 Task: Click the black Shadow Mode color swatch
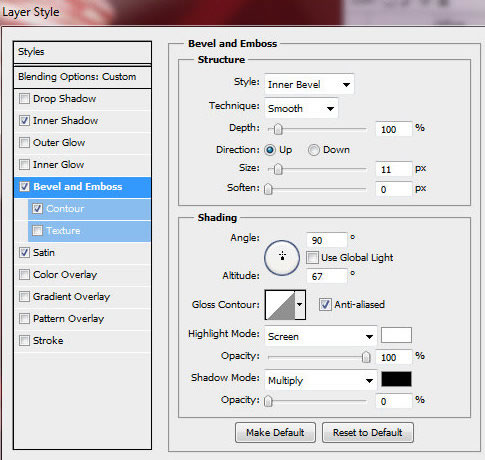click(x=396, y=379)
